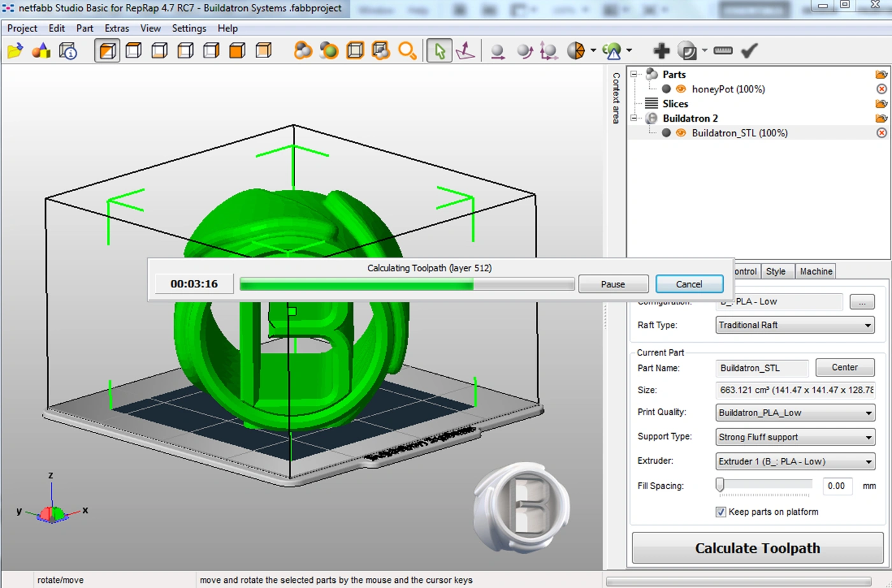892x588 pixels.
Task: Open the Extruder dropdown
Action: click(795, 461)
